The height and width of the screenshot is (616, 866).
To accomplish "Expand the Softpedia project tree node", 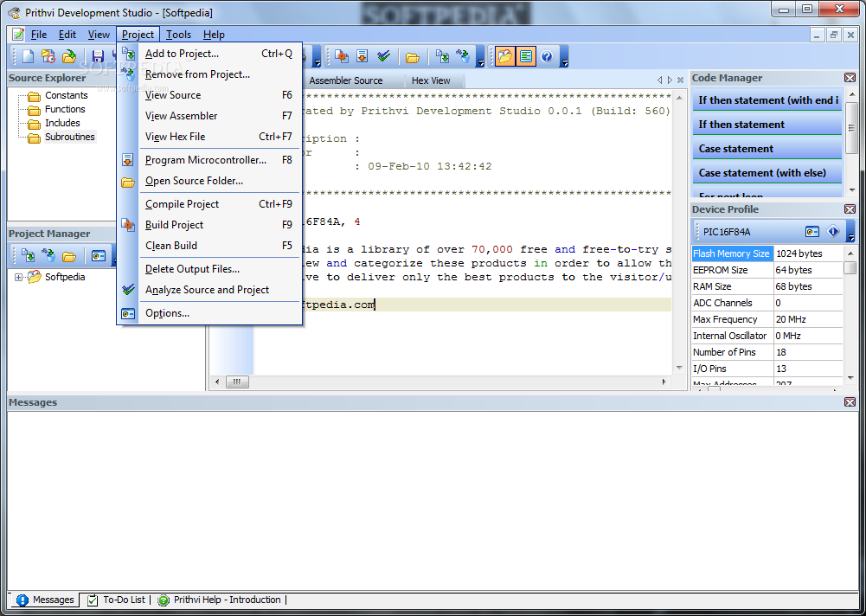I will (x=19, y=278).
